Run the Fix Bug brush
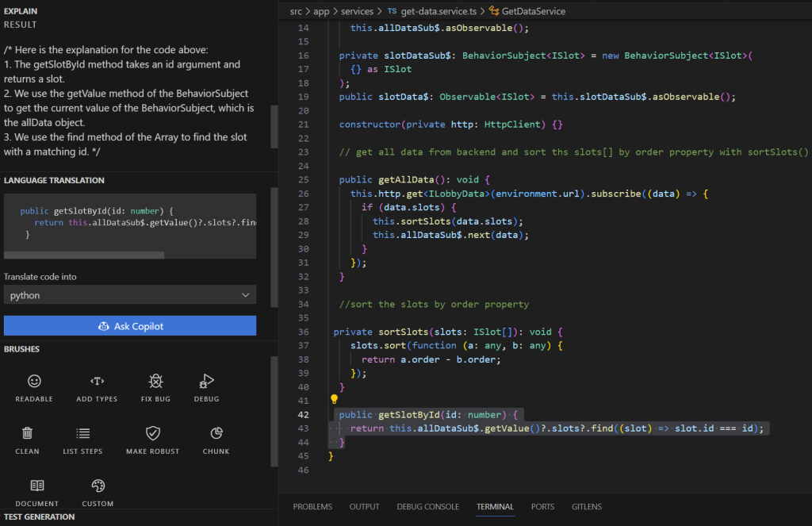The image size is (812, 526). click(x=155, y=387)
